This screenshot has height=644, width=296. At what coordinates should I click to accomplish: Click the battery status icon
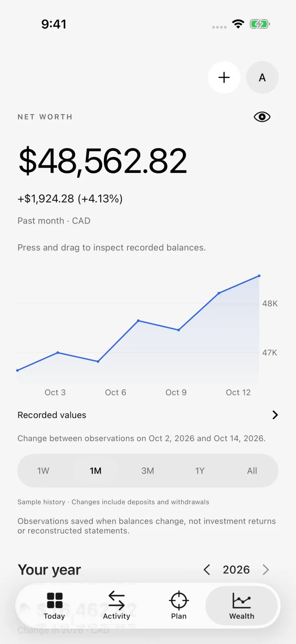[260, 24]
